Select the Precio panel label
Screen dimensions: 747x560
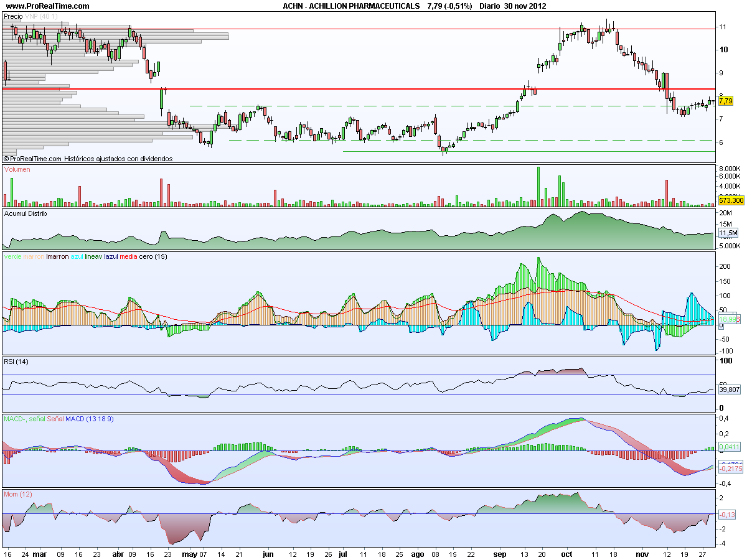click(12, 16)
